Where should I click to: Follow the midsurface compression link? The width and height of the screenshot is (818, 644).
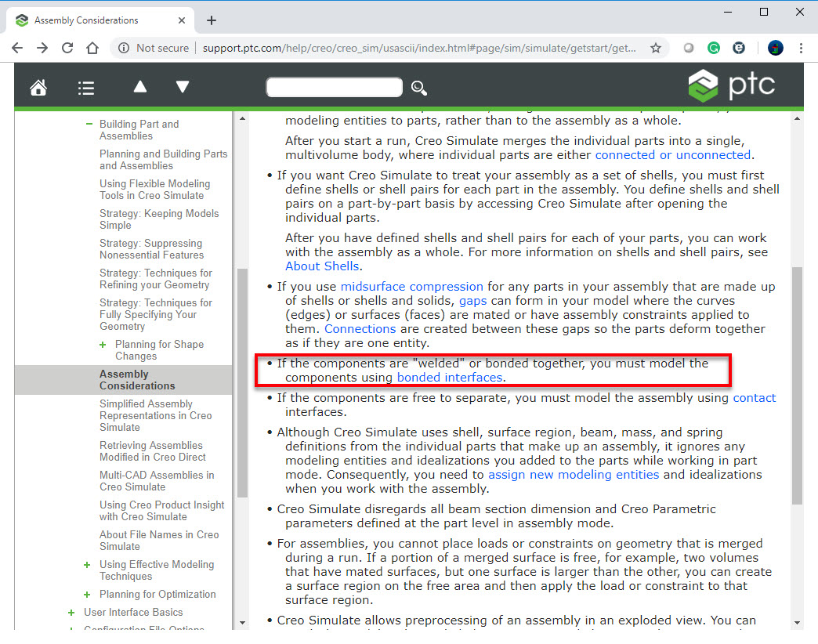tap(411, 286)
